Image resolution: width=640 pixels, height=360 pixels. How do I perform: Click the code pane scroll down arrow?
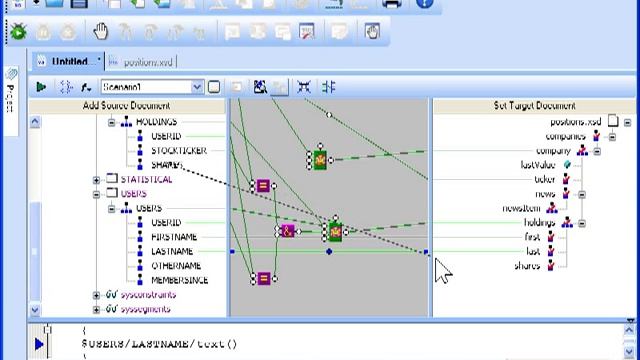click(629, 351)
